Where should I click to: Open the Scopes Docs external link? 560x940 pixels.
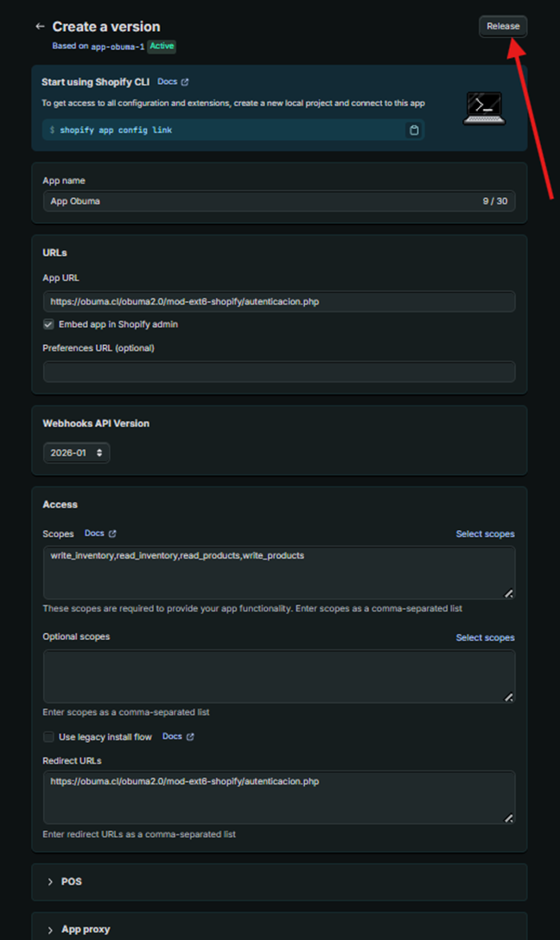pos(100,534)
